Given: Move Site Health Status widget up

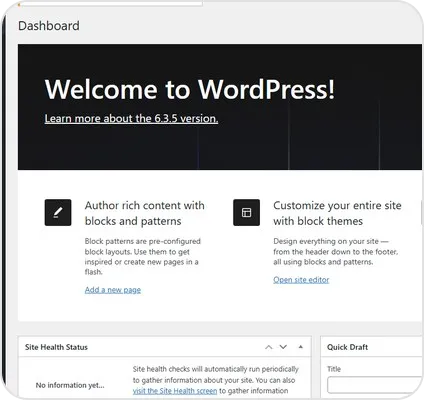Looking at the screenshot, I should click(269, 347).
